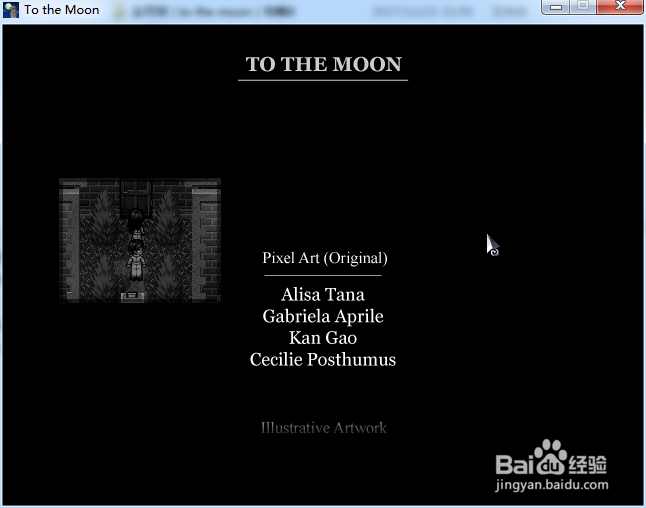Viewport: 646px width, 508px height.
Task: Click the TO THE MOON credits title
Action: pyautogui.click(x=323, y=64)
